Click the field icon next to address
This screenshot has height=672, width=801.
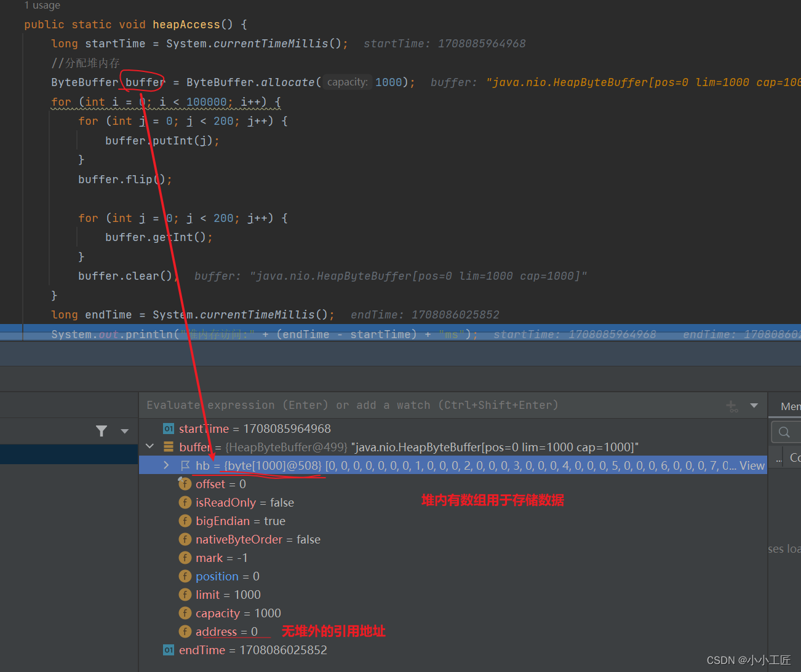coord(185,631)
